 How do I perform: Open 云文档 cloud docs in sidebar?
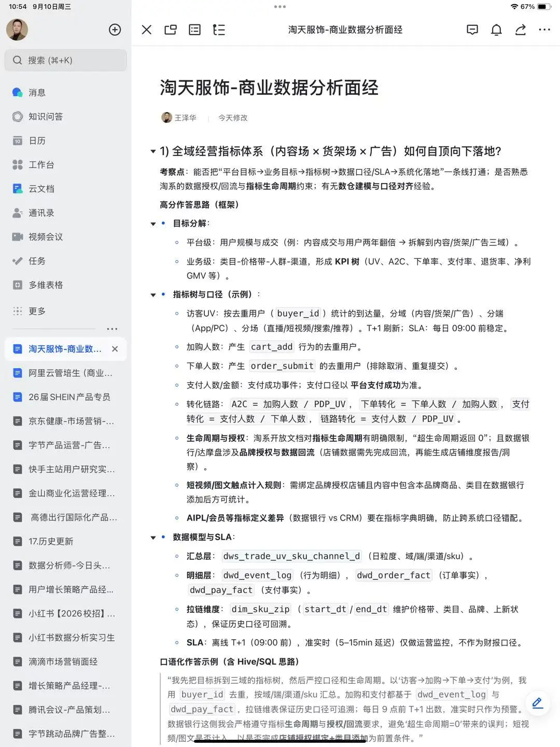(66, 189)
